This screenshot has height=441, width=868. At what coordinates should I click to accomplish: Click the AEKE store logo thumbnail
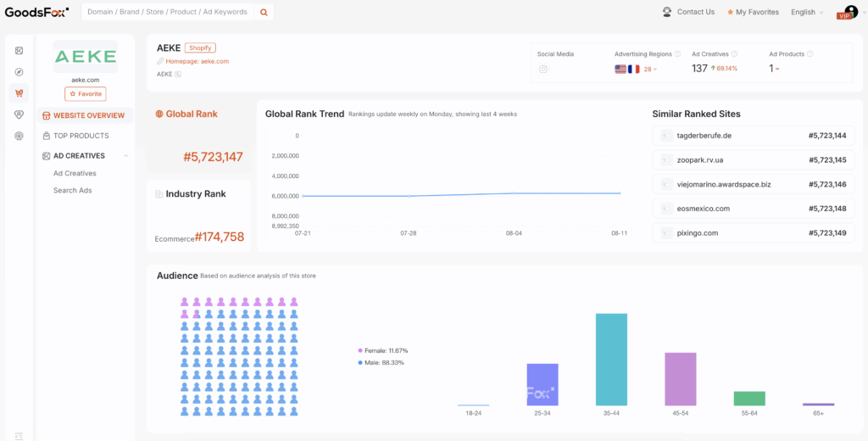tap(86, 57)
